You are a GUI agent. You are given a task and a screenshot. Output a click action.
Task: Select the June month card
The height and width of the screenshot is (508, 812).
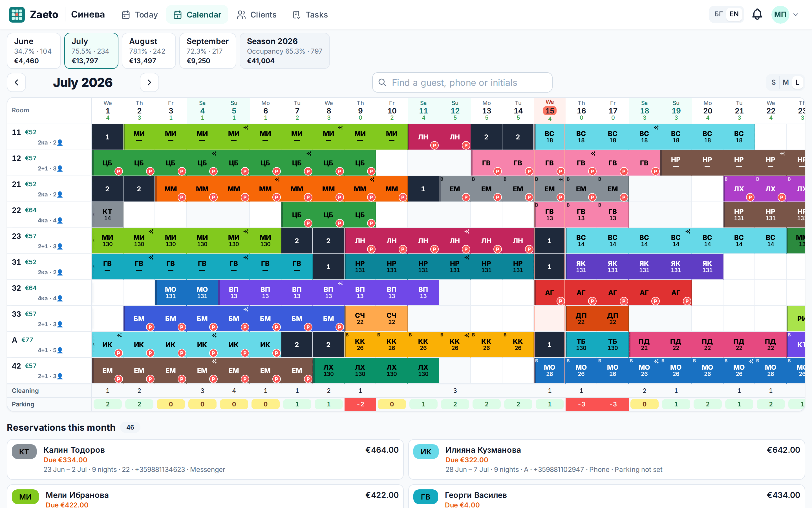click(34, 51)
